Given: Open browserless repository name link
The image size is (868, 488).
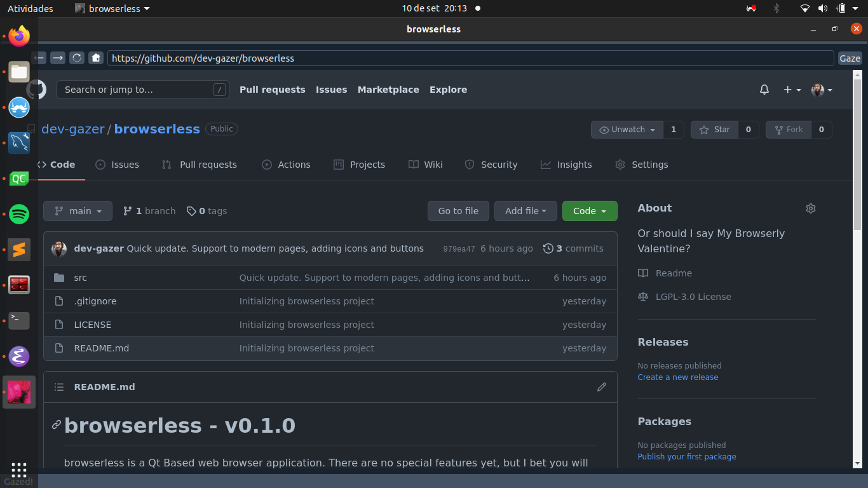Looking at the screenshot, I should (x=157, y=129).
